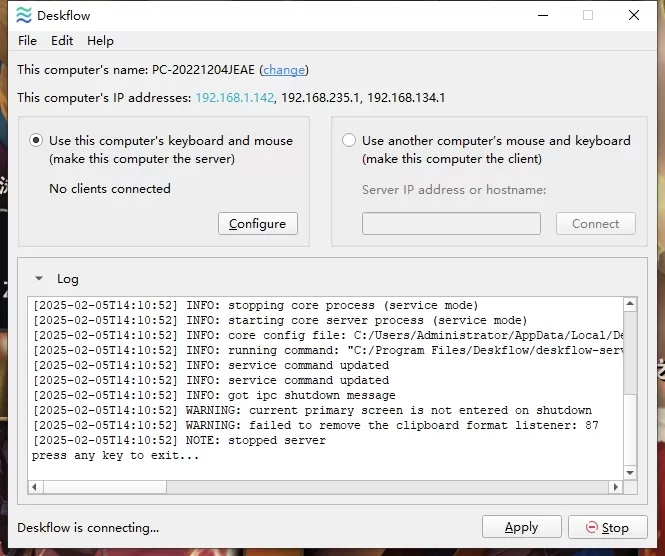Click the 'got ipc shutdown message' log line
The image size is (665, 556).
(x=214, y=395)
